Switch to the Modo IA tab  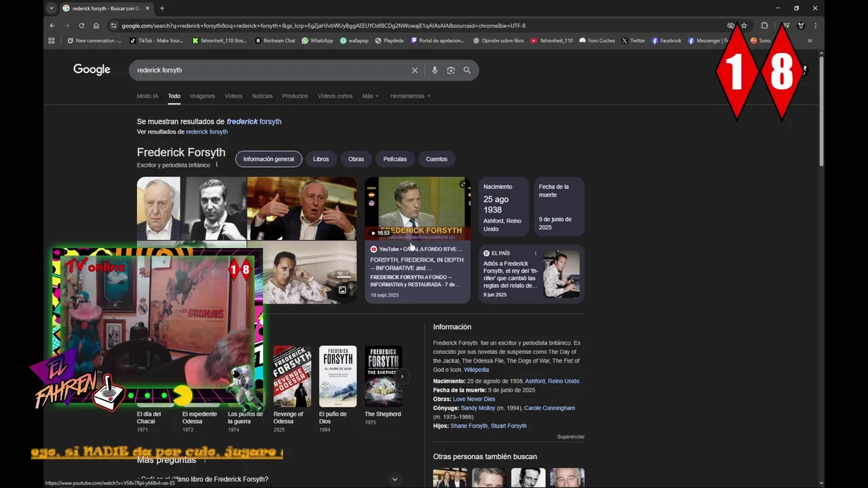147,96
